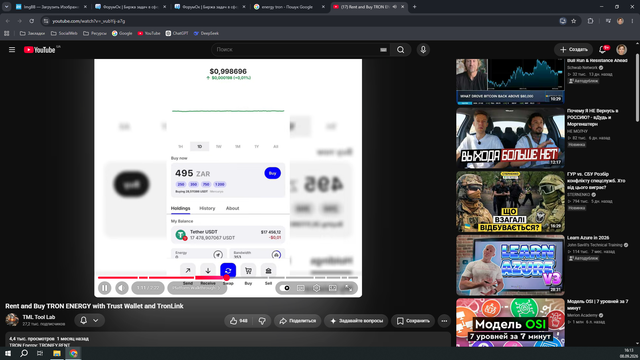This screenshot has width=640, height=360.
Task: Seek by clicking the video progress bar
Action: tap(228, 278)
